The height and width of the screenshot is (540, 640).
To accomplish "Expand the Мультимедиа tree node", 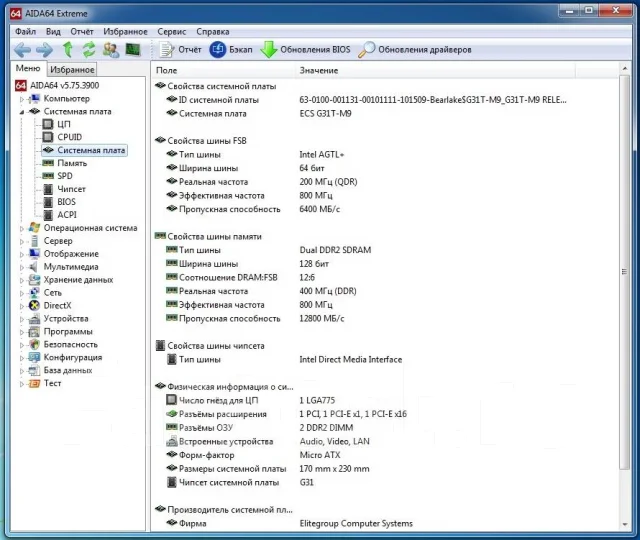I will click(22, 267).
